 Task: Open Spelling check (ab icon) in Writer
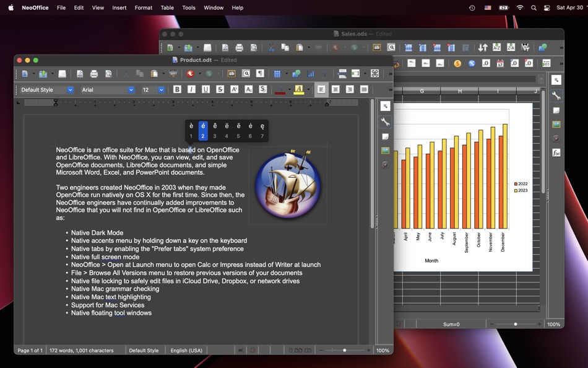tap(231, 74)
